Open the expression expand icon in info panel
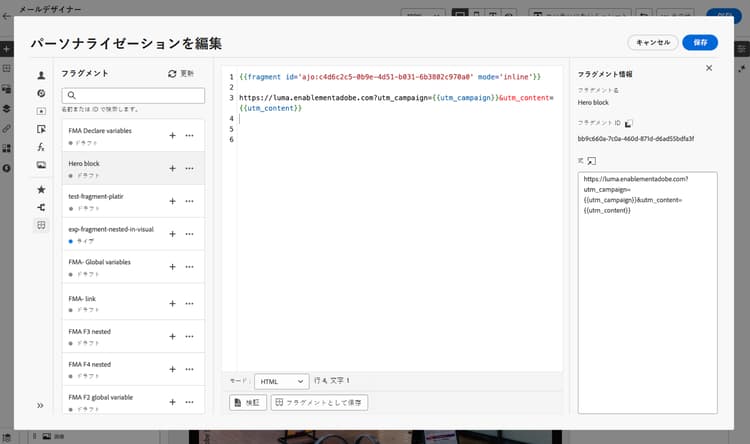Viewport: 750px width, 444px height. click(592, 161)
